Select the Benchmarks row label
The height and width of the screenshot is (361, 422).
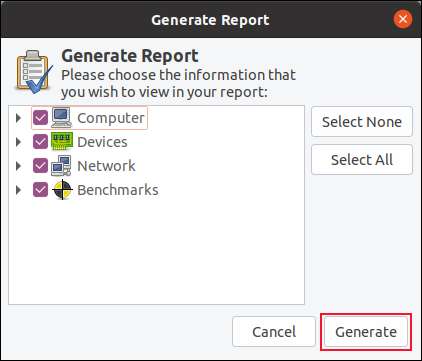coord(118,190)
